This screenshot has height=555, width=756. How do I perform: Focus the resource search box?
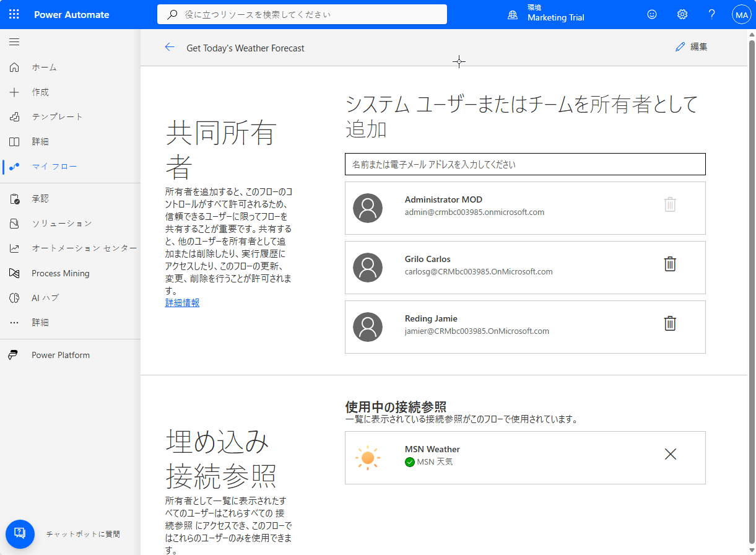(302, 14)
